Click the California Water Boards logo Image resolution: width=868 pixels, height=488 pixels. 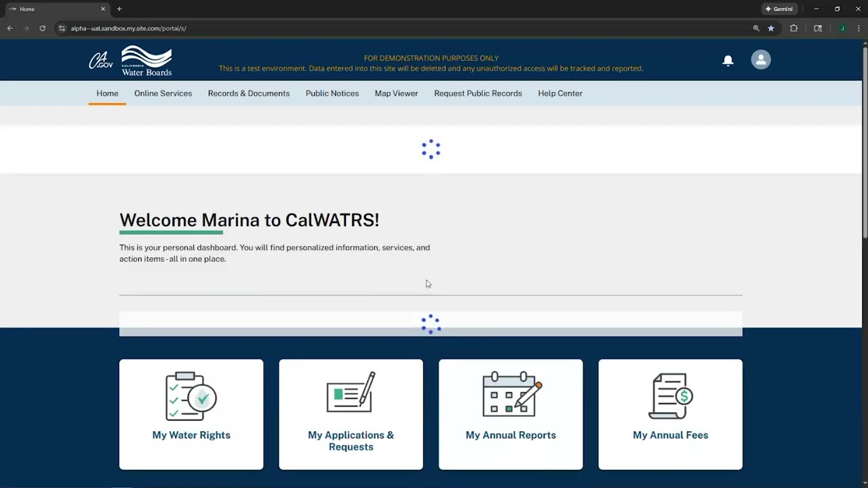click(146, 60)
